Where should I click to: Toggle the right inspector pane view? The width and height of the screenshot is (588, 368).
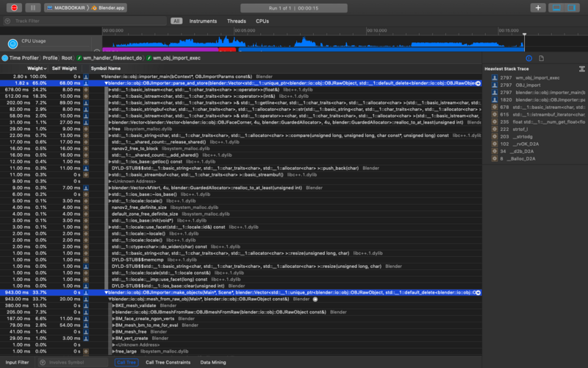tap(572, 7)
